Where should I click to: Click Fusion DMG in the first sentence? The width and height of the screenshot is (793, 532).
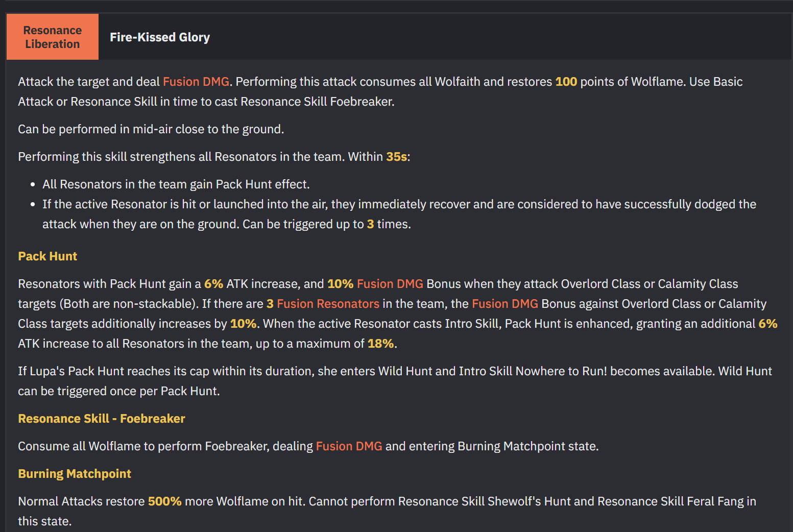pyautogui.click(x=196, y=82)
